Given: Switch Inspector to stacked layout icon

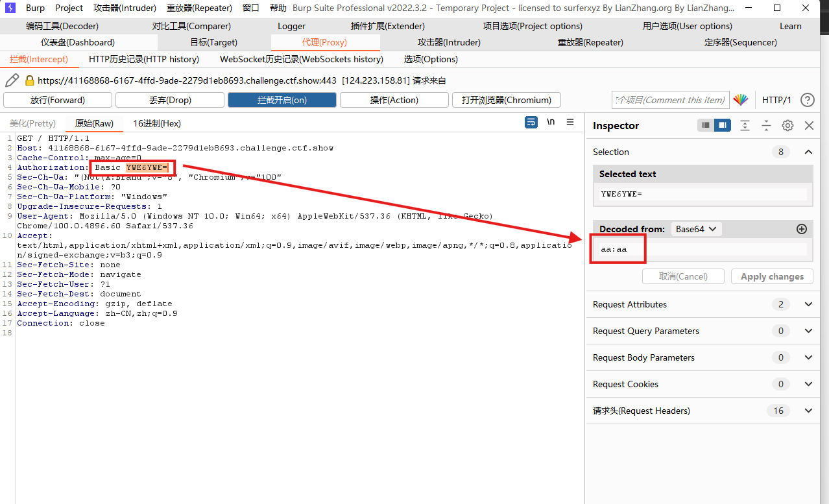Looking at the screenshot, I should pyautogui.click(x=706, y=125).
